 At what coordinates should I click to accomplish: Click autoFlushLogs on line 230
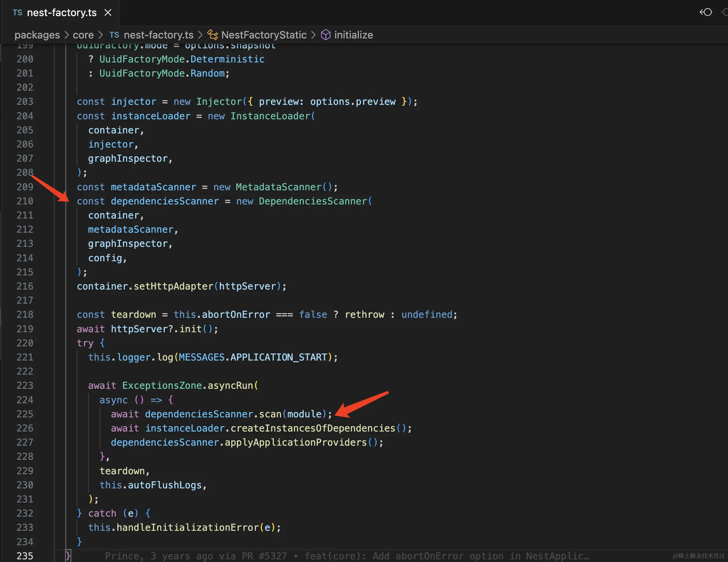pyautogui.click(x=165, y=485)
